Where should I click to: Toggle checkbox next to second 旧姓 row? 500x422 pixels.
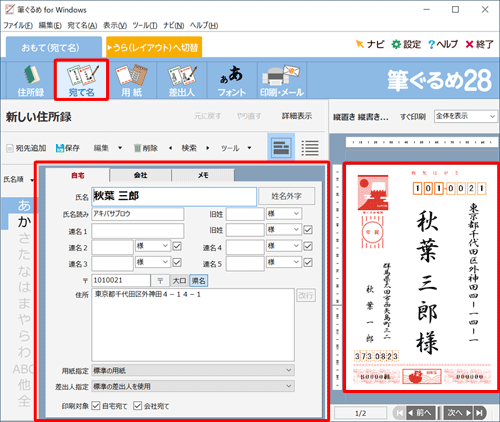(x=308, y=230)
